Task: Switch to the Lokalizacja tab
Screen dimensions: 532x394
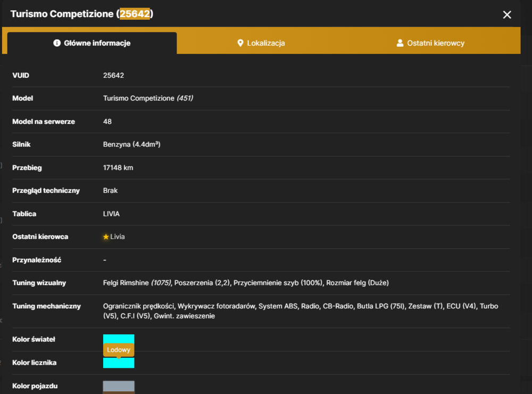Action: point(261,43)
